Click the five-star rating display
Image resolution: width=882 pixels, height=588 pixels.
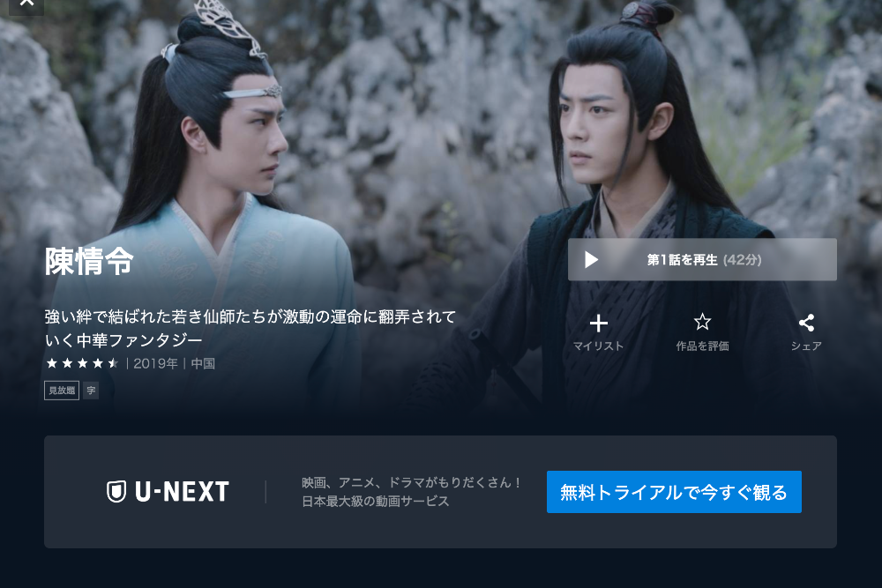[82, 363]
